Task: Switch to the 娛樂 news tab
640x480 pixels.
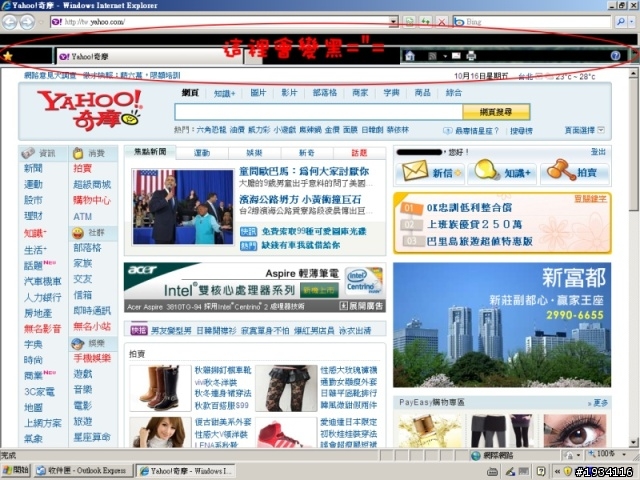Action: click(x=254, y=153)
